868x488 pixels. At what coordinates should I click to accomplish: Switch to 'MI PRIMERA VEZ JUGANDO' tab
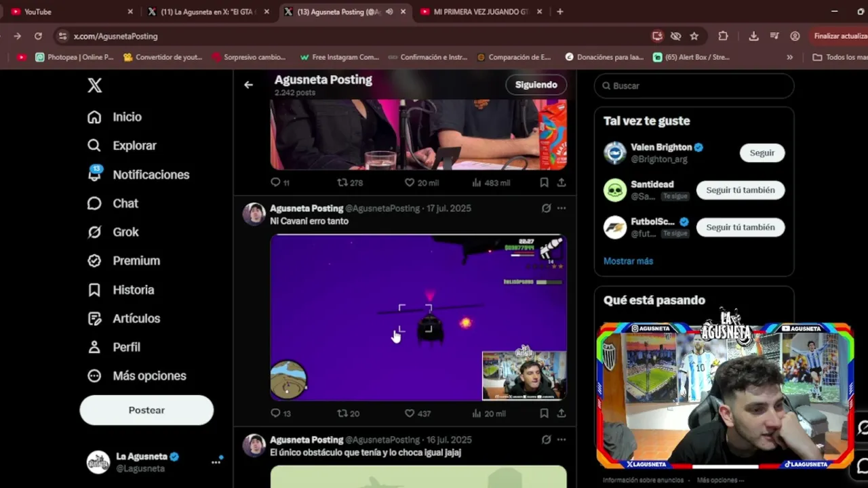coord(480,12)
